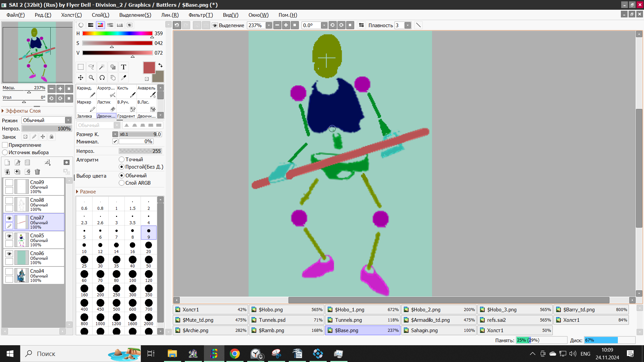Select the Lasso selection tool

click(x=91, y=67)
